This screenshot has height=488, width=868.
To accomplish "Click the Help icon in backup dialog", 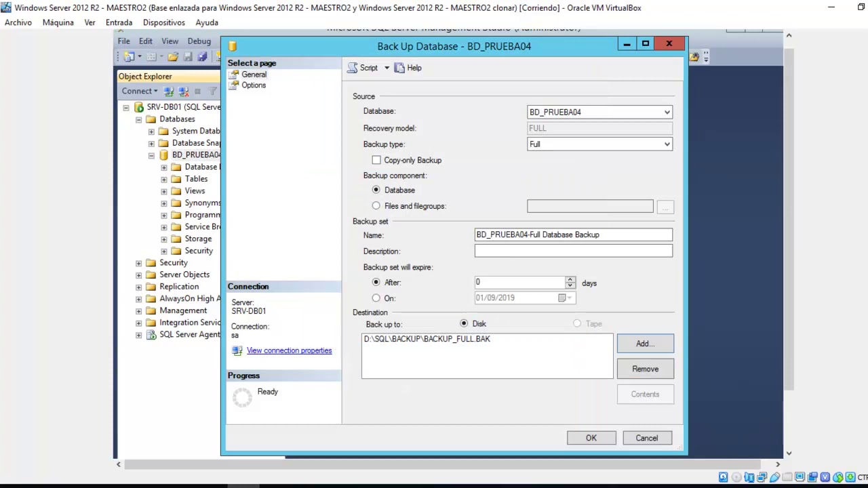I will click(399, 68).
